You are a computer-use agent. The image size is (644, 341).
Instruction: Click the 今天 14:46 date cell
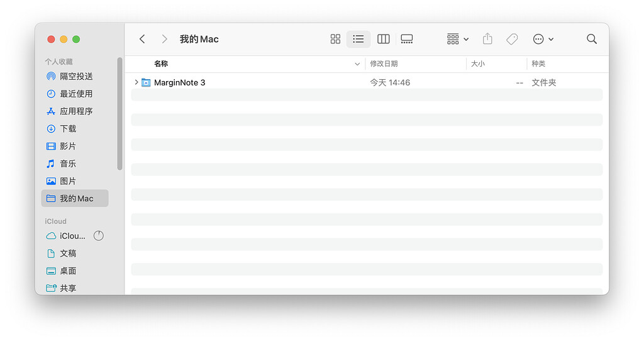[390, 82]
